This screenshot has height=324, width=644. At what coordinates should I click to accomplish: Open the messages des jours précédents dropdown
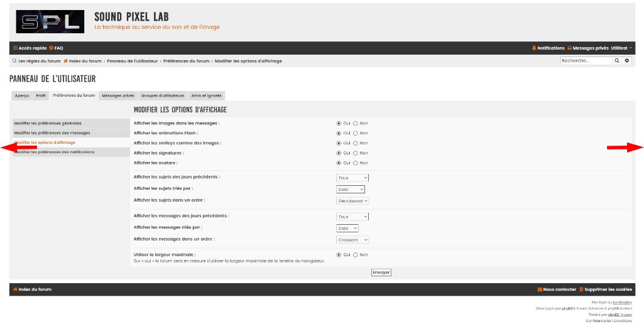pyautogui.click(x=352, y=217)
